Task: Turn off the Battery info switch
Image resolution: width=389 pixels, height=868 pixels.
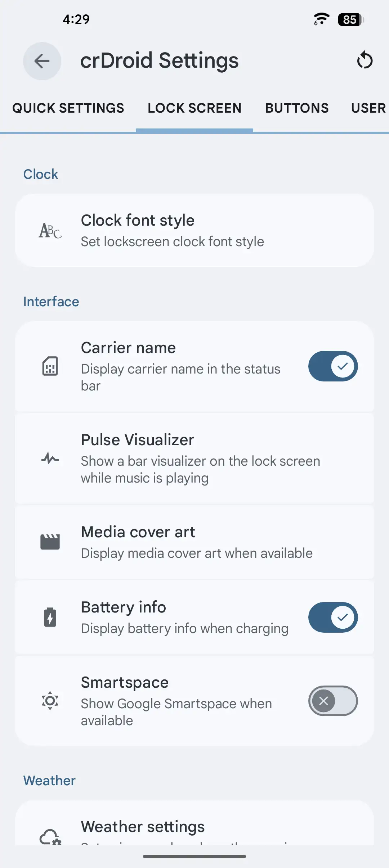Action: pyautogui.click(x=333, y=617)
